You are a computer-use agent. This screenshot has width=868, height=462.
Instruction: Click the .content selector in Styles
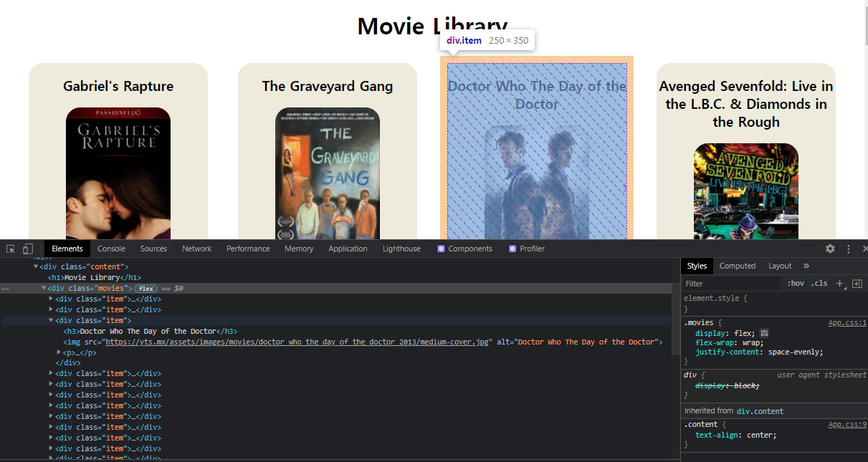(x=701, y=424)
